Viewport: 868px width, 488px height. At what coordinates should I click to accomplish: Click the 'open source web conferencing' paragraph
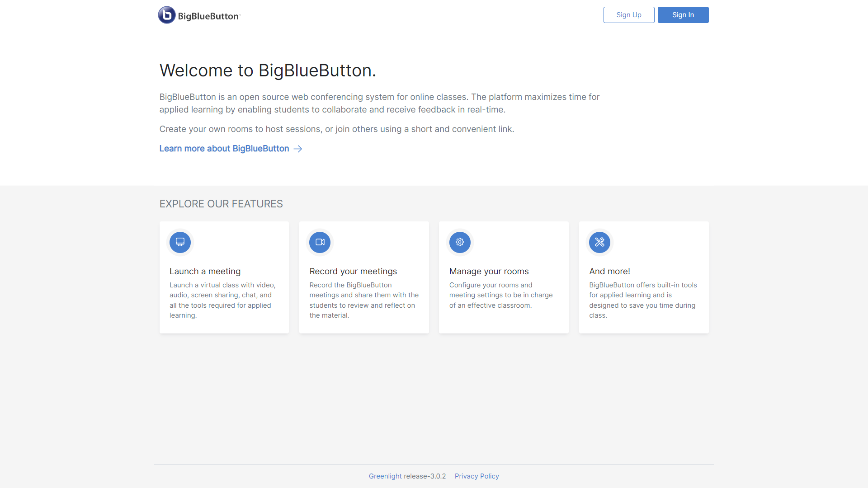[380, 103]
